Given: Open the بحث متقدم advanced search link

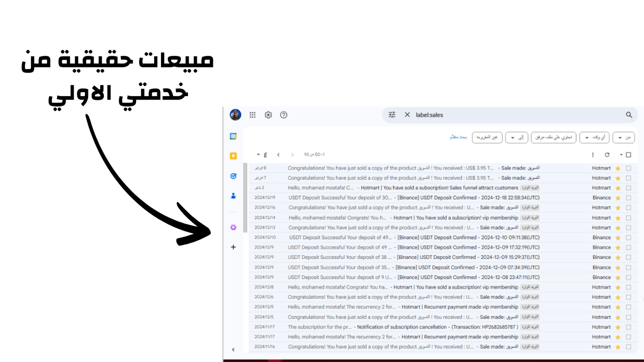Looking at the screenshot, I should point(458,137).
